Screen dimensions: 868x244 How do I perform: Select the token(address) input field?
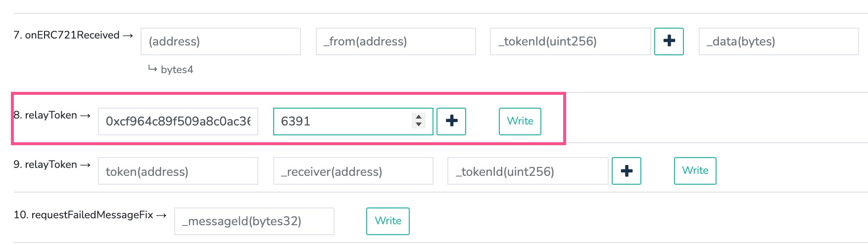pos(178,171)
